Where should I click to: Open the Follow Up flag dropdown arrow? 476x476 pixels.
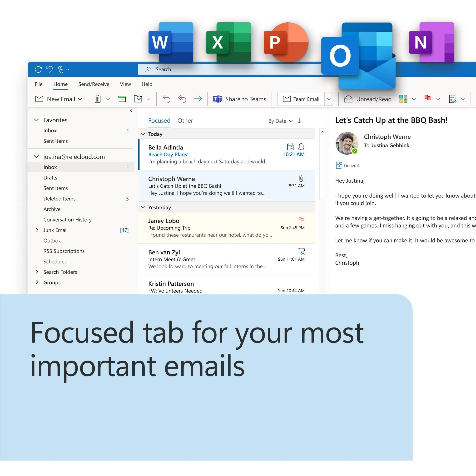point(438,99)
